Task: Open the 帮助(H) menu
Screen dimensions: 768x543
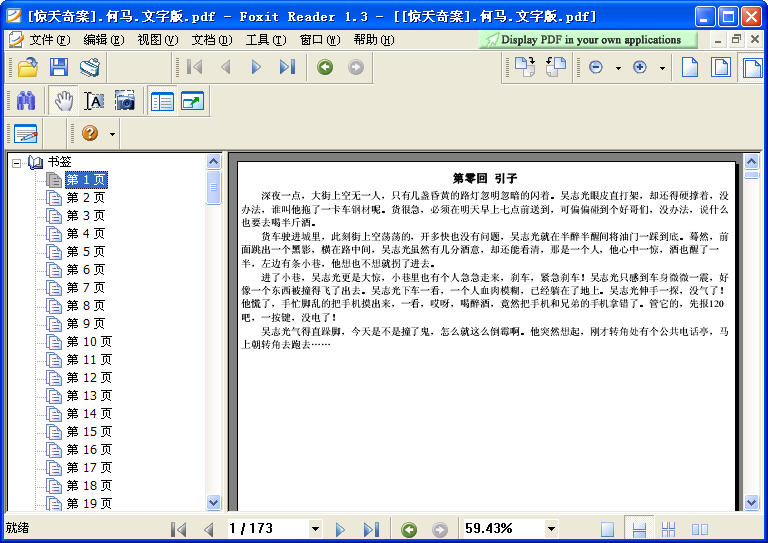Action: pyautogui.click(x=374, y=40)
